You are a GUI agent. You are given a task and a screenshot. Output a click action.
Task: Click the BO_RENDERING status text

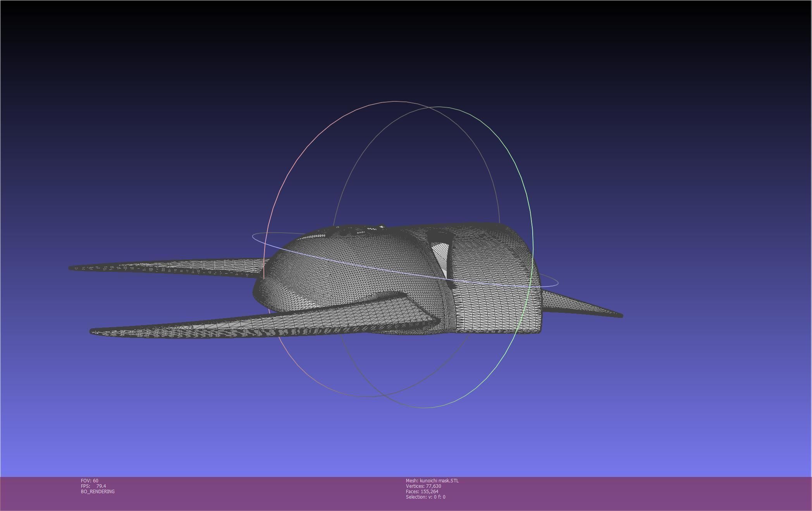click(98, 491)
